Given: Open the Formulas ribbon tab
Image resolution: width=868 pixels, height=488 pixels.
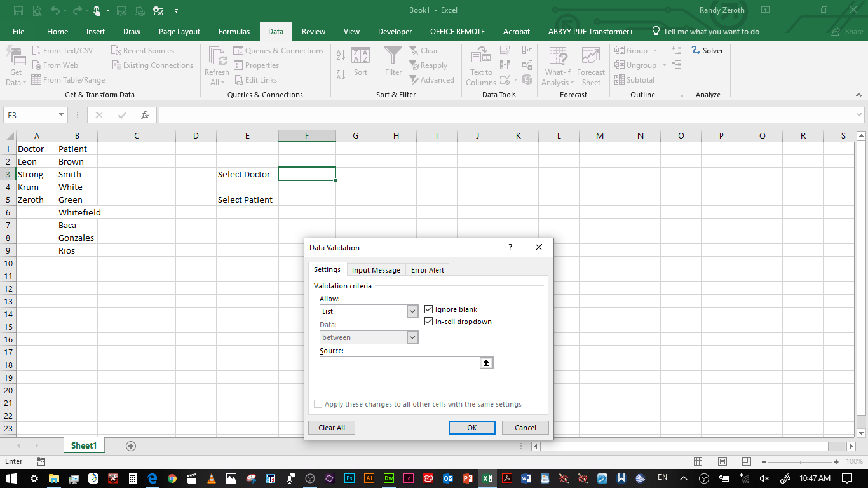Looking at the screenshot, I should click(234, 31).
